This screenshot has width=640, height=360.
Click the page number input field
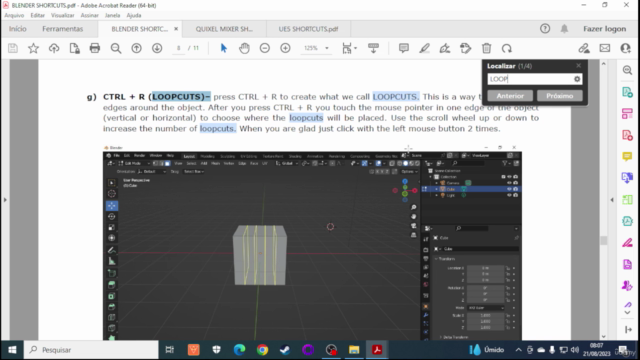coord(178,48)
